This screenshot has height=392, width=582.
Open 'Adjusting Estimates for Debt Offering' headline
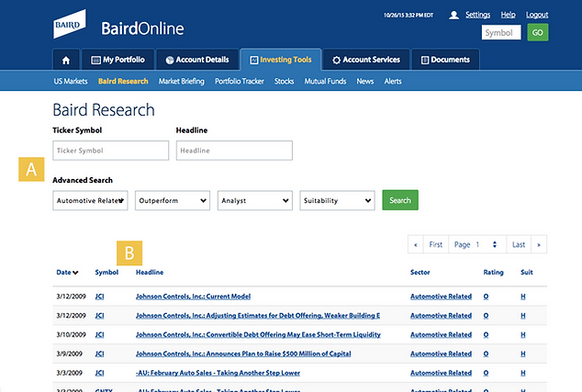click(258, 316)
